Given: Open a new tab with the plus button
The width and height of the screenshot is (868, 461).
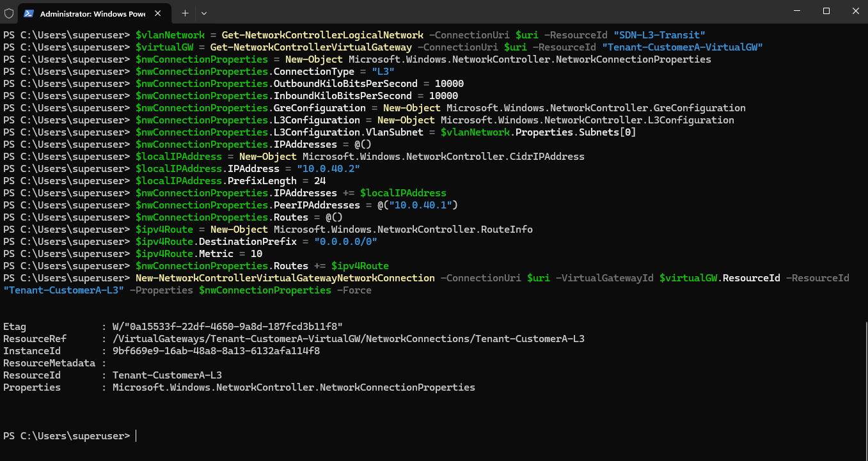Looking at the screenshot, I should point(185,13).
